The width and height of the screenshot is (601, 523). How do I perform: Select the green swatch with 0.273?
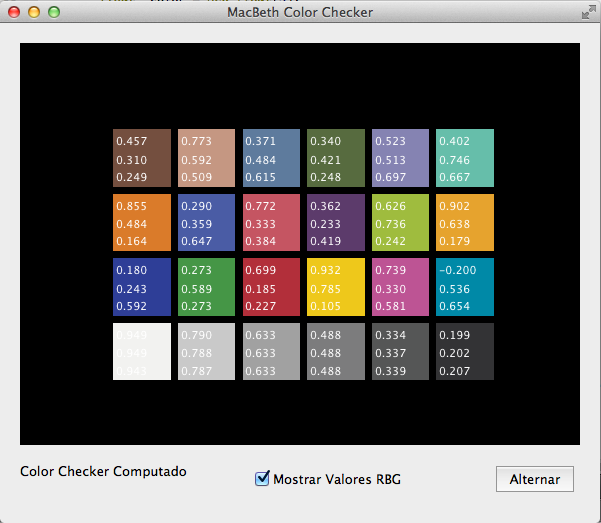pyautogui.click(x=206, y=287)
